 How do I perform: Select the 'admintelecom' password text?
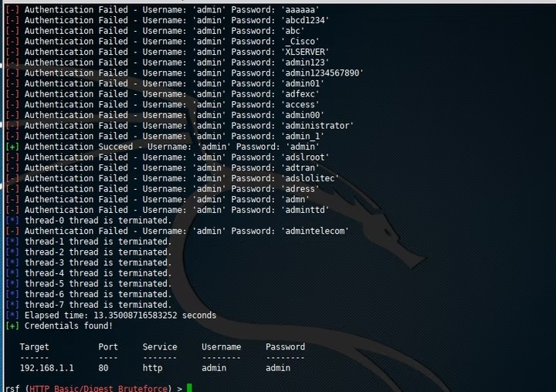315,231
